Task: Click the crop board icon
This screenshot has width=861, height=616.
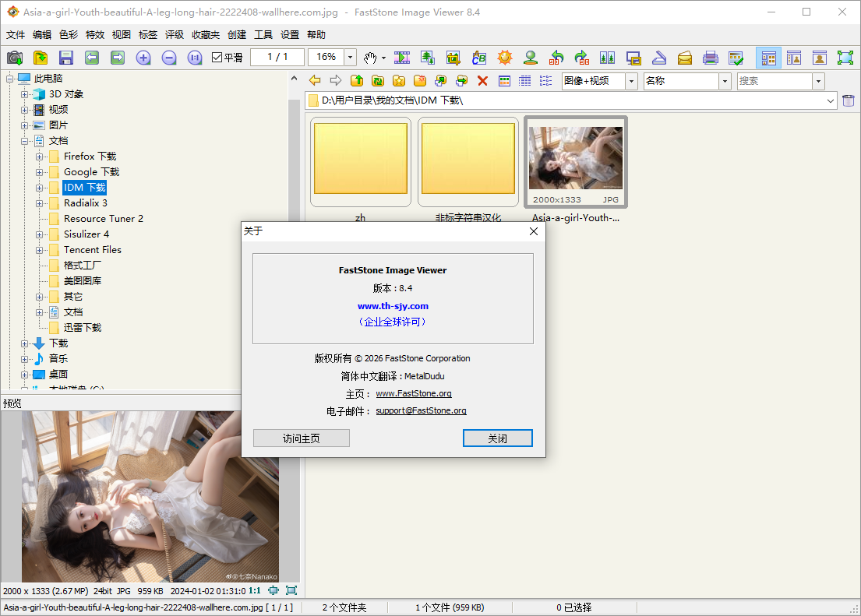Action: coord(453,58)
